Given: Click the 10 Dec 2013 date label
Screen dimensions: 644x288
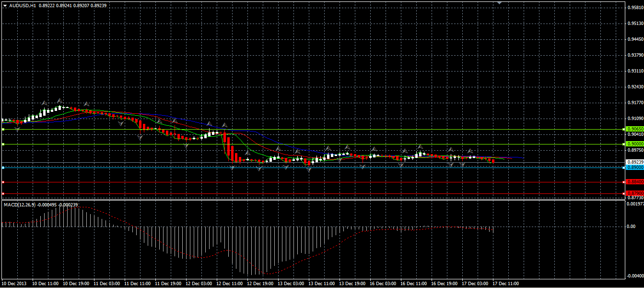Looking at the screenshot, I should pyautogui.click(x=14, y=284).
